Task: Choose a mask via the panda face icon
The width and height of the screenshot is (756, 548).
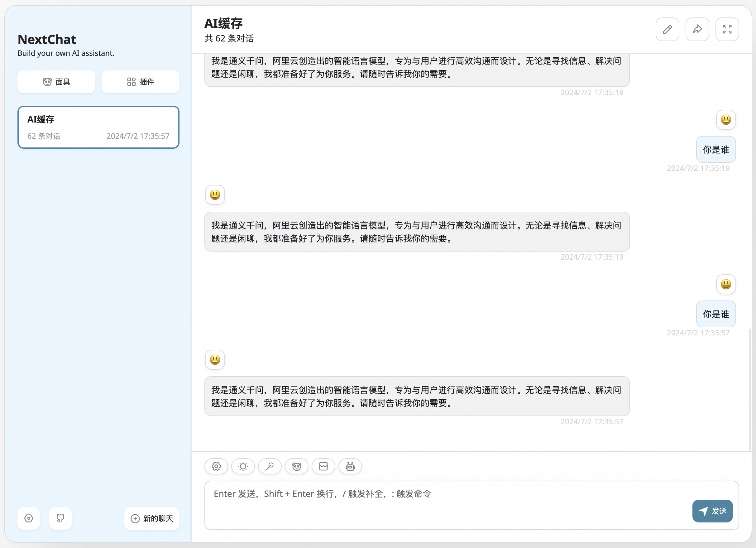Action: 296,467
